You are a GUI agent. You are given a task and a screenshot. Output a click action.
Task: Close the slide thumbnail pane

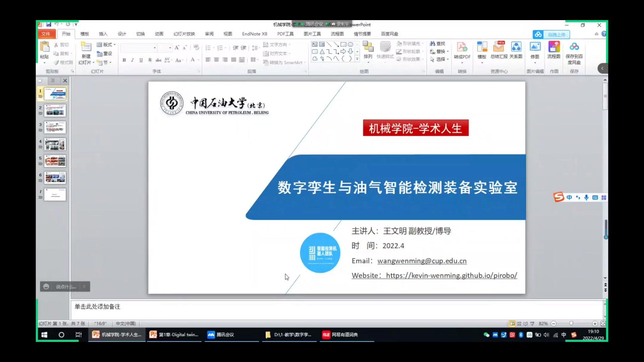(65, 80)
